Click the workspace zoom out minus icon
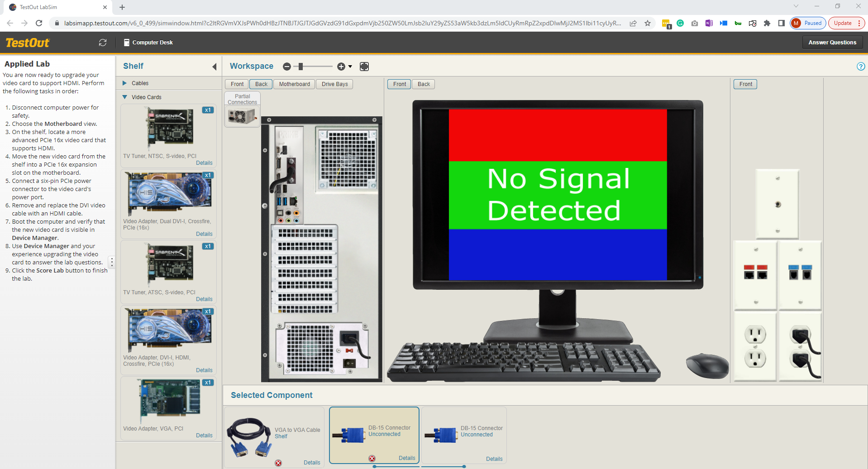The width and height of the screenshot is (868, 469). [x=287, y=67]
